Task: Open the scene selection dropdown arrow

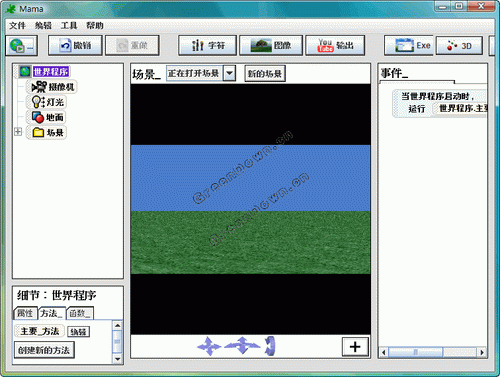Action: click(230, 73)
